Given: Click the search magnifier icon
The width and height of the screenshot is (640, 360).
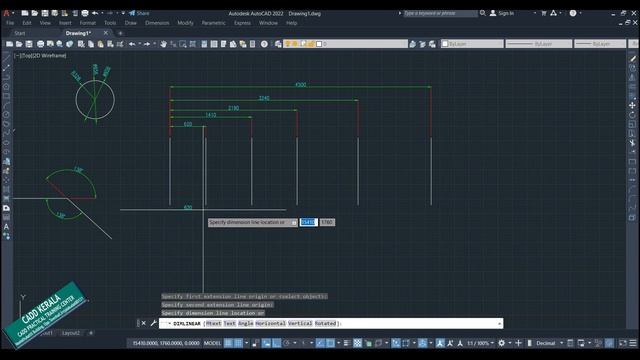Looking at the screenshot, I should (483, 13).
